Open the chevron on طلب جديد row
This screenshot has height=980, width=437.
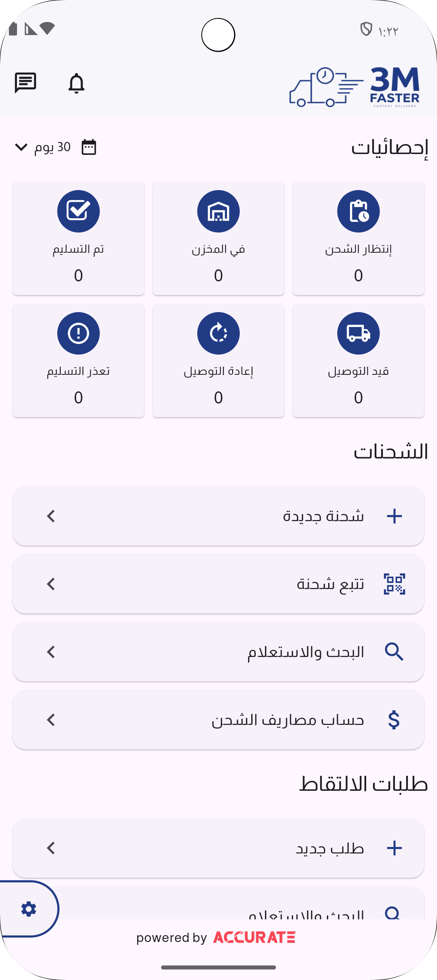[51, 848]
